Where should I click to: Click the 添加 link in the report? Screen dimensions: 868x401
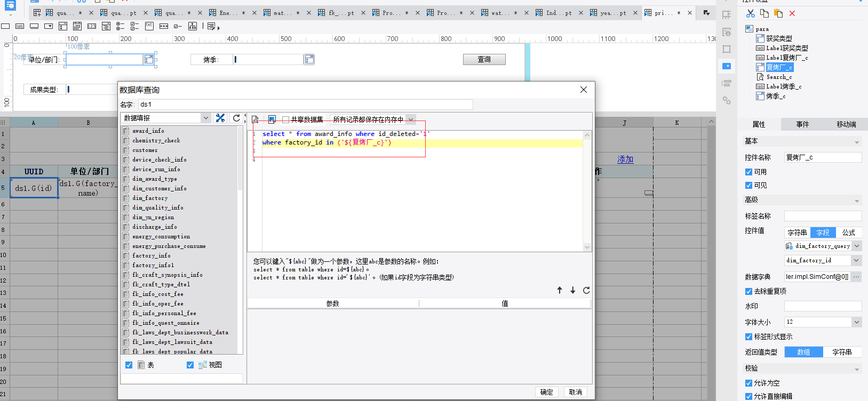(x=625, y=159)
